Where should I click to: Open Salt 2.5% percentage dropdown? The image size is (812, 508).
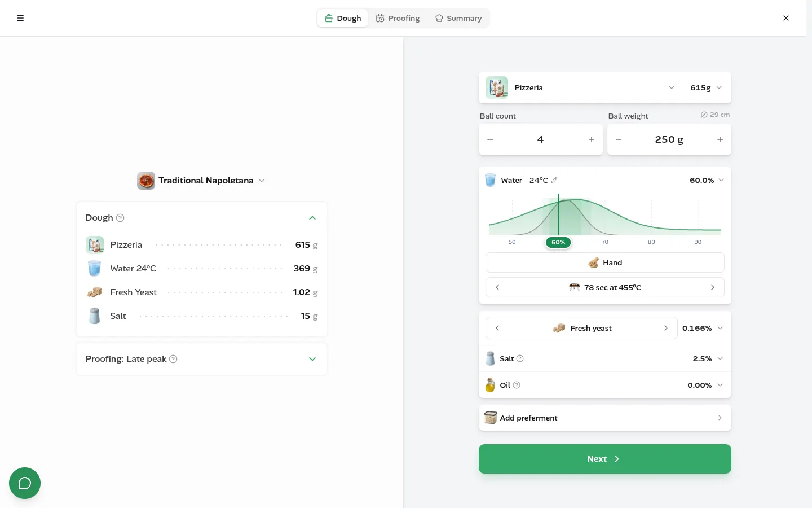pos(708,358)
